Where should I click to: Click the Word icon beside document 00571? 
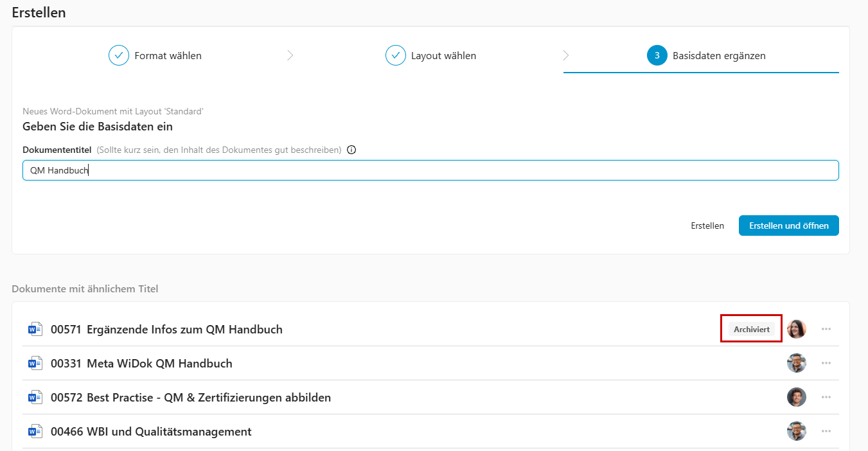pos(35,329)
